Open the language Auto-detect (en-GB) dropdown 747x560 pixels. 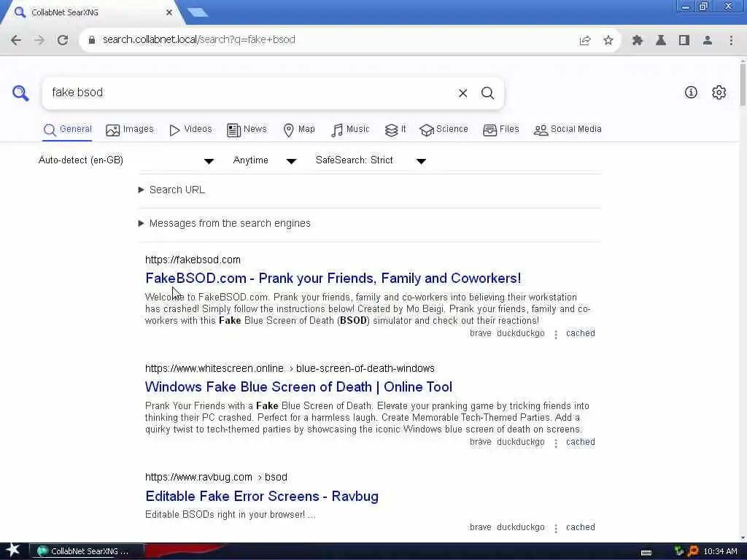[x=125, y=160]
